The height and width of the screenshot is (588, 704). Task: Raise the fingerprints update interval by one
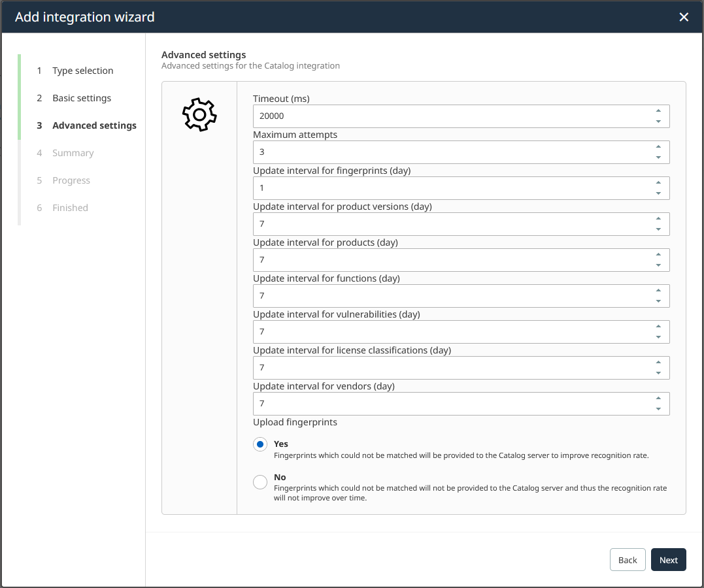tap(658, 183)
